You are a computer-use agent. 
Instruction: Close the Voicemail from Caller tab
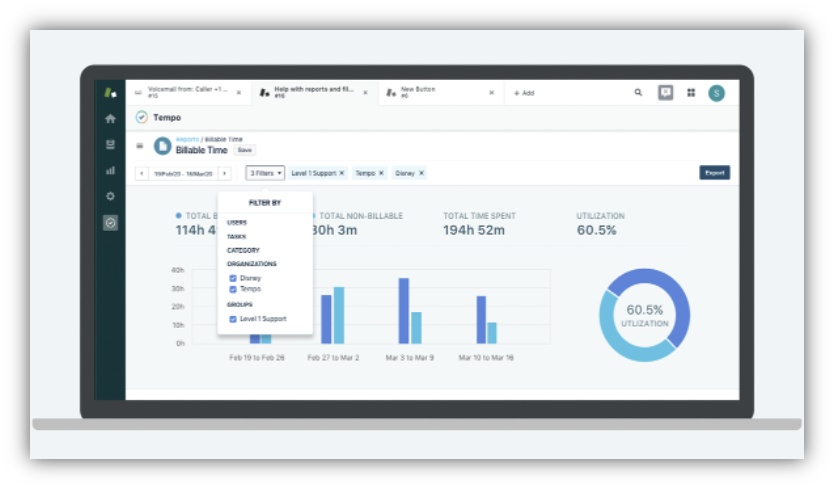[x=239, y=93]
